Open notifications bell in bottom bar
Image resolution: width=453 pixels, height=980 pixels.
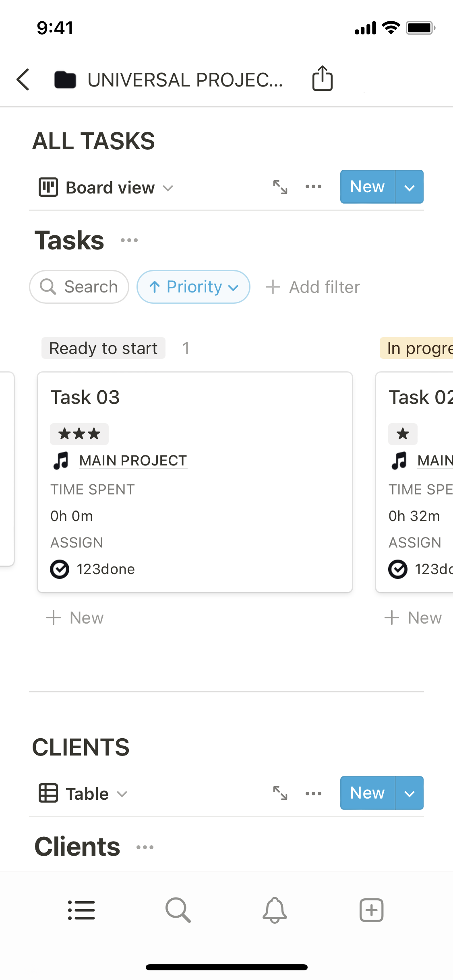[275, 910]
